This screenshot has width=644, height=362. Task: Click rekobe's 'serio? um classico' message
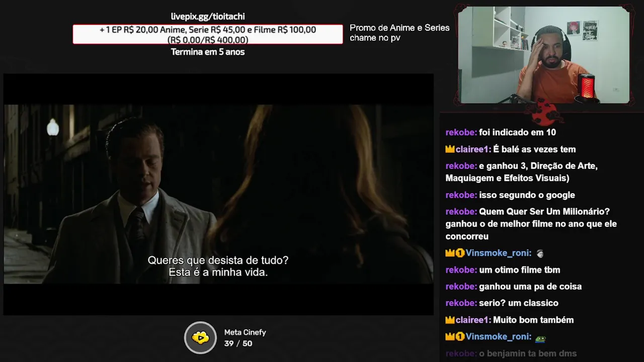(x=502, y=303)
